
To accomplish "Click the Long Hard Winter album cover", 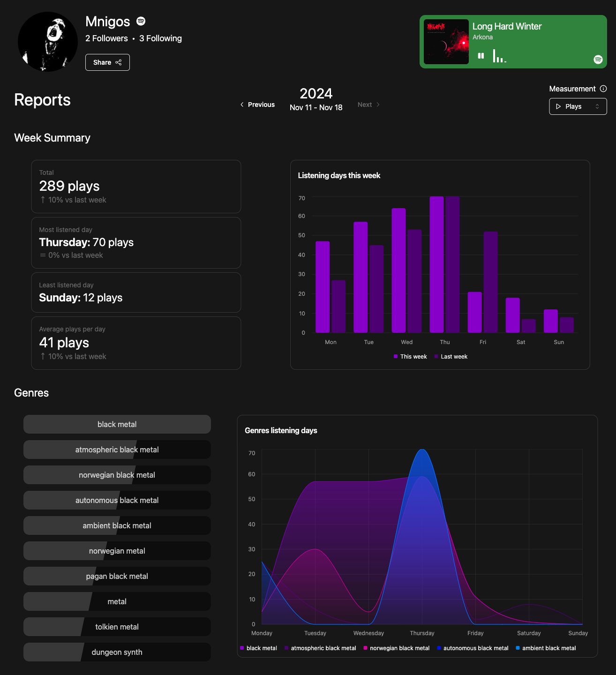I will coord(446,42).
